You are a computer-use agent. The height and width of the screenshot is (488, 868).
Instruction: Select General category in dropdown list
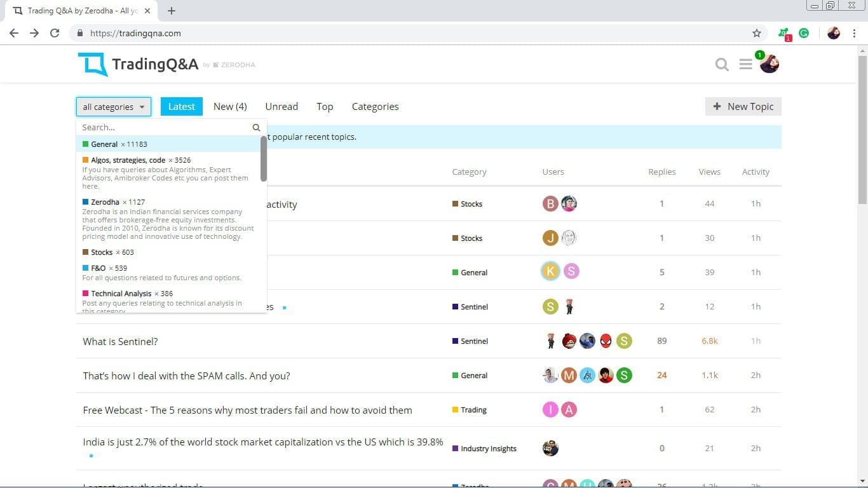[168, 144]
